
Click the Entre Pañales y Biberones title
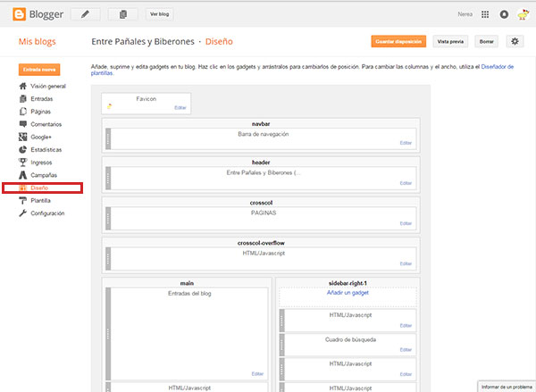point(143,42)
